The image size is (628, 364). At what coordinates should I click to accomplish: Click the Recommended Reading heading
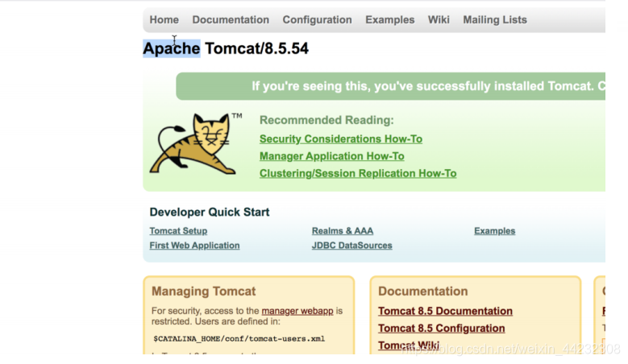[326, 120]
